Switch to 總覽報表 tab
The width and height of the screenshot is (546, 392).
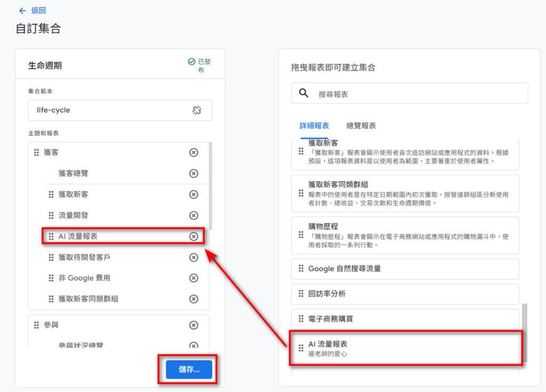[361, 126]
